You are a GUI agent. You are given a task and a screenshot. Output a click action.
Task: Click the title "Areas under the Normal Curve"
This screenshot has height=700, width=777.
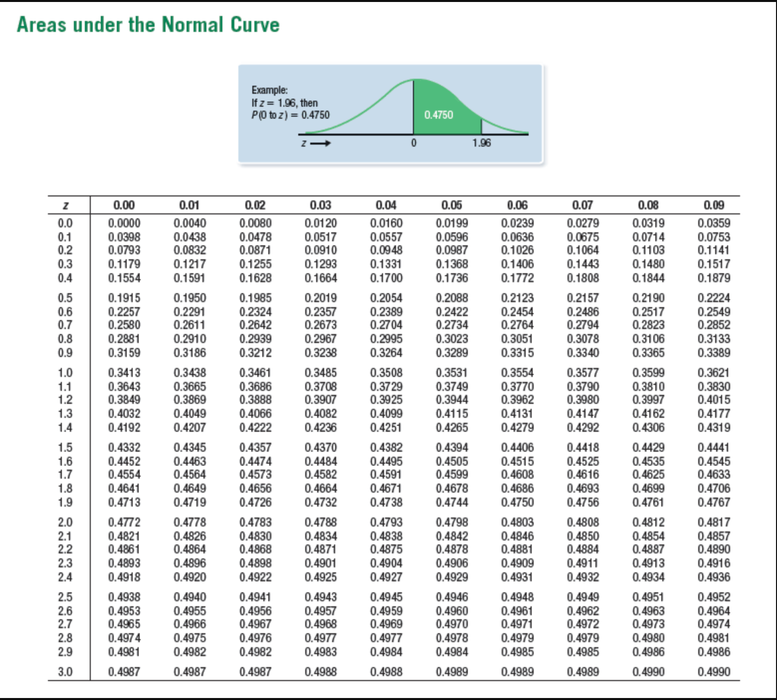click(148, 24)
